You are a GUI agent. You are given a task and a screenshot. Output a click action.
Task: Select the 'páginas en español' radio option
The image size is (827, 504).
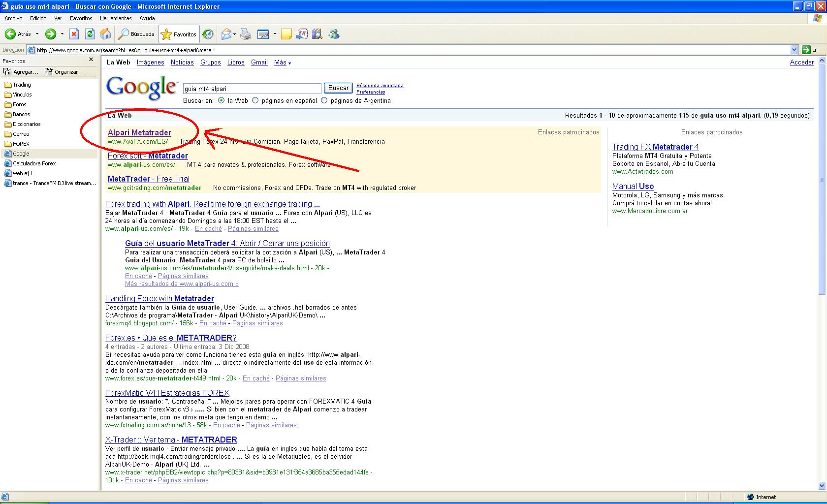point(255,100)
